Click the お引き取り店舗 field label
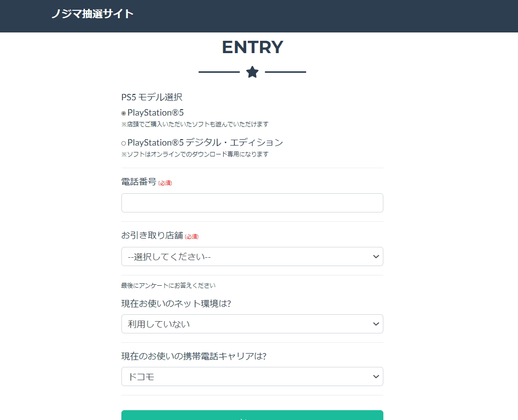The image size is (518, 420). [152, 236]
